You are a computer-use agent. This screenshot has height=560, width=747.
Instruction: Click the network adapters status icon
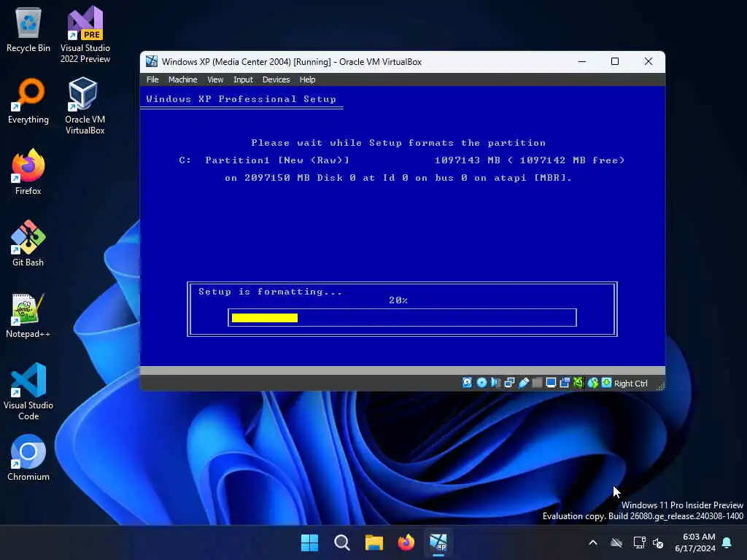(509, 383)
